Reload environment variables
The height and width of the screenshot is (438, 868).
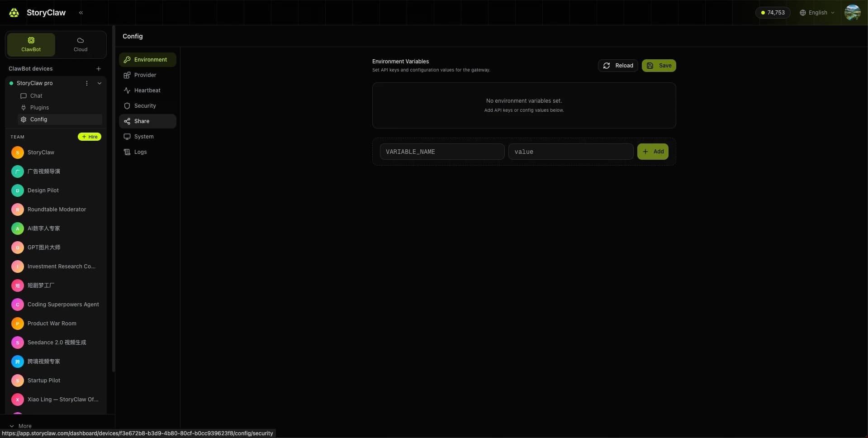pos(618,66)
